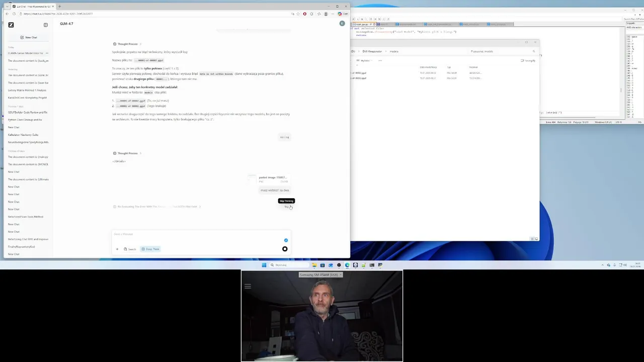The image size is (644, 362).
Task: Open the Wyświetl view dropdown in Explorer
Action: click(x=366, y=60)
